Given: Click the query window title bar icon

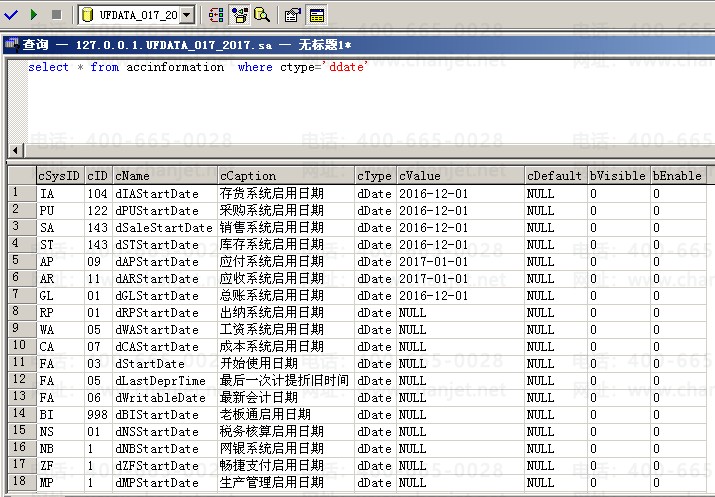Looking at the screenshot, I should click(x=11, y=44).
